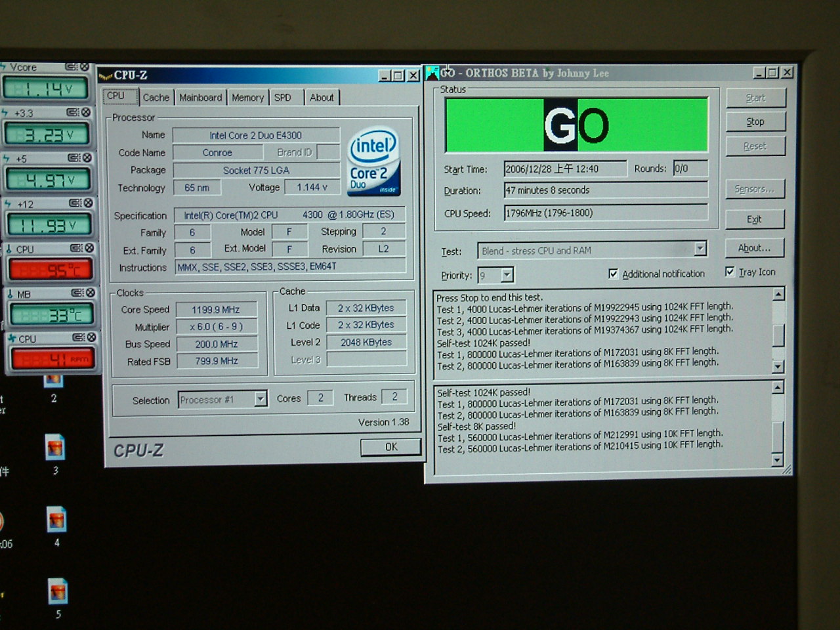Expand the Test type dropdown in Orthos
This screenshot has width=840, height=630.
coord(700,249)
